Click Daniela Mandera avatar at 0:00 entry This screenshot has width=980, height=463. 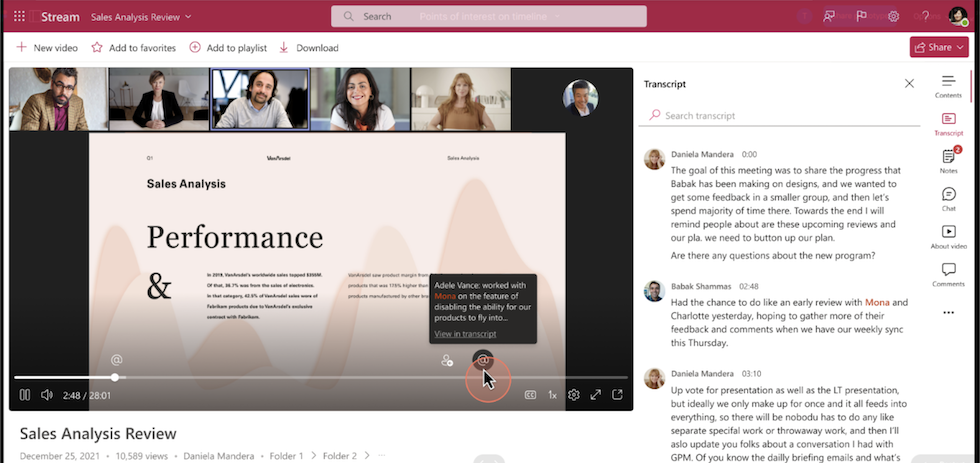[x=654, y=159]
